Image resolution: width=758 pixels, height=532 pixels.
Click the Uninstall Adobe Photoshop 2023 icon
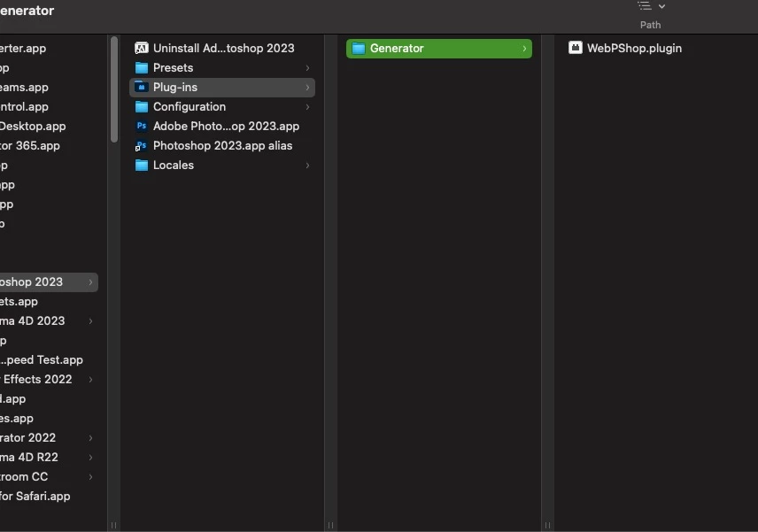[141, 48]
